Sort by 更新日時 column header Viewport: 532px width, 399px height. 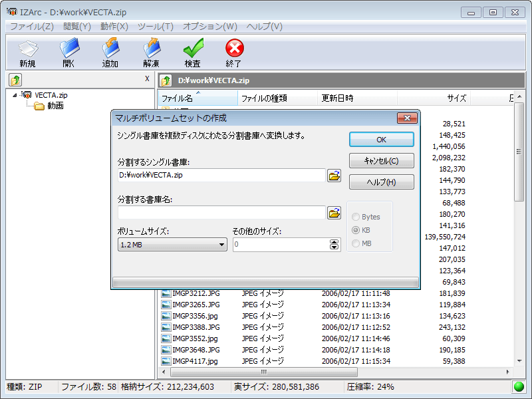pos(357,98)
